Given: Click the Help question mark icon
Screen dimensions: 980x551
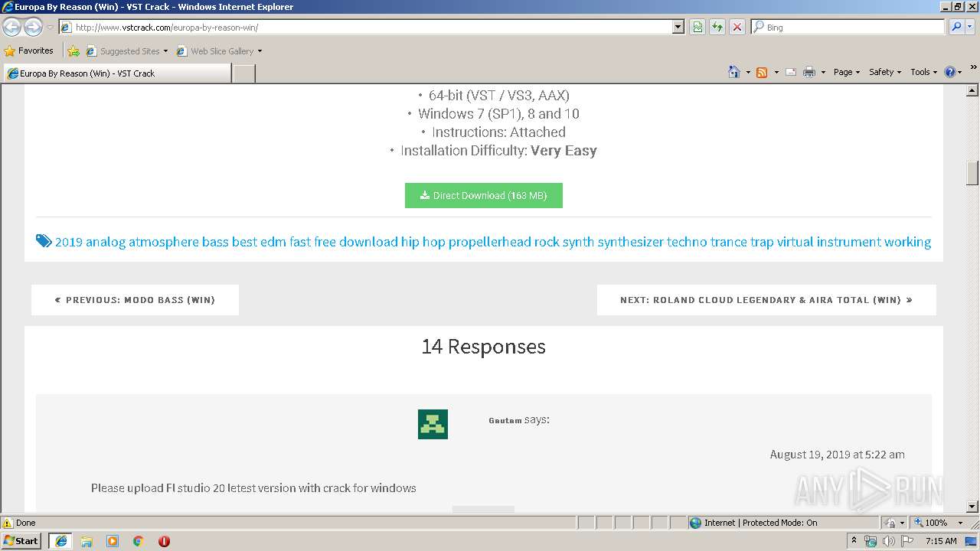Looking at the screenshot, I should coord(950,72).
